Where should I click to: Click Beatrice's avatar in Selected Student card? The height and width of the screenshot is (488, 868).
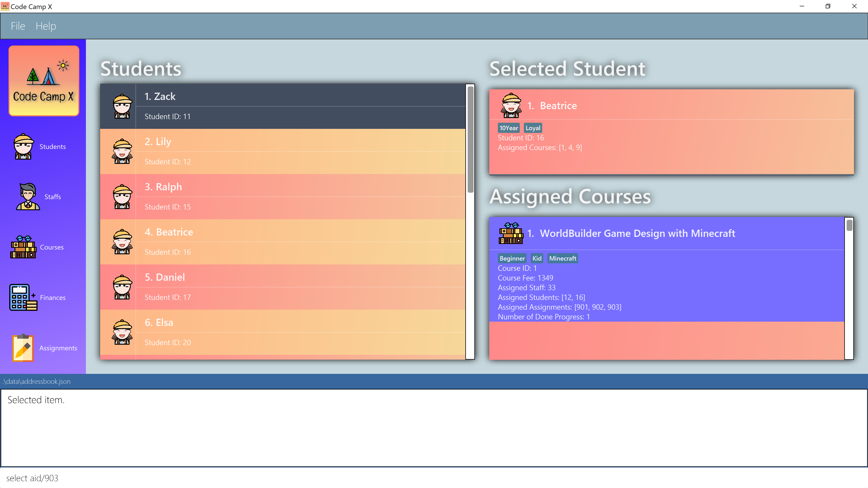tap(511, 105)
